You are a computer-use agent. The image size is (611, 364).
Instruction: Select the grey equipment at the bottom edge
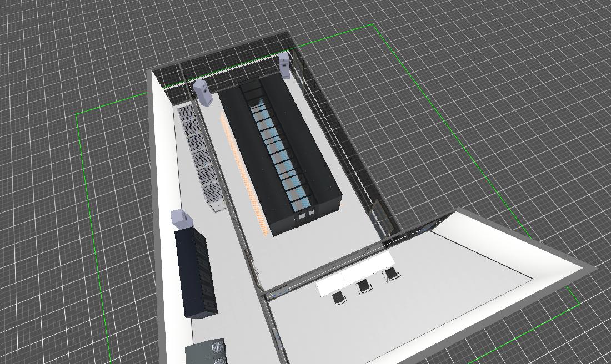click(x=207, y=352)
